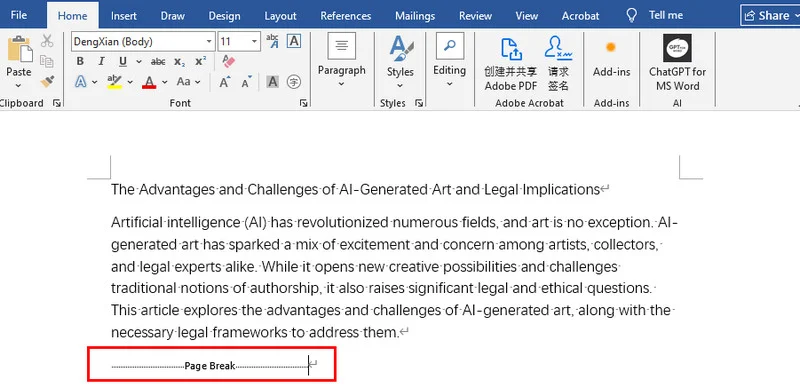Increase font size with grow A

click(x=225, y=82)
